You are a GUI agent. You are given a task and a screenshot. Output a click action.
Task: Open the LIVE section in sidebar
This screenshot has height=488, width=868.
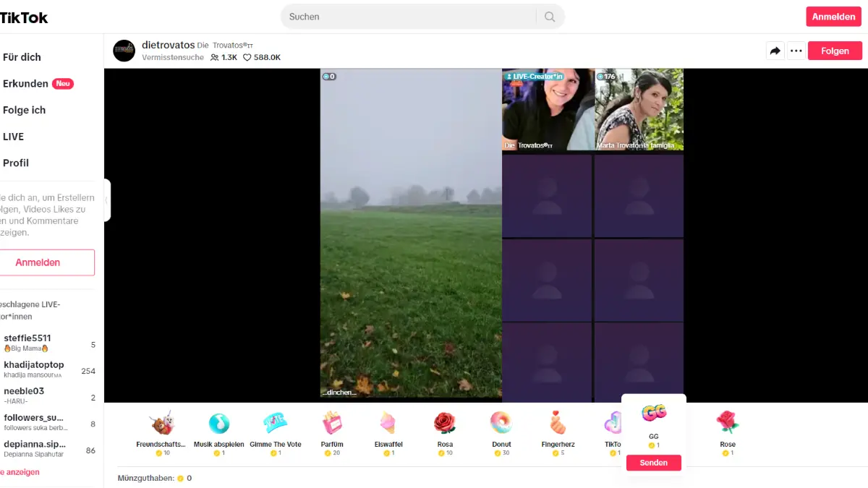tap(13, 137)
